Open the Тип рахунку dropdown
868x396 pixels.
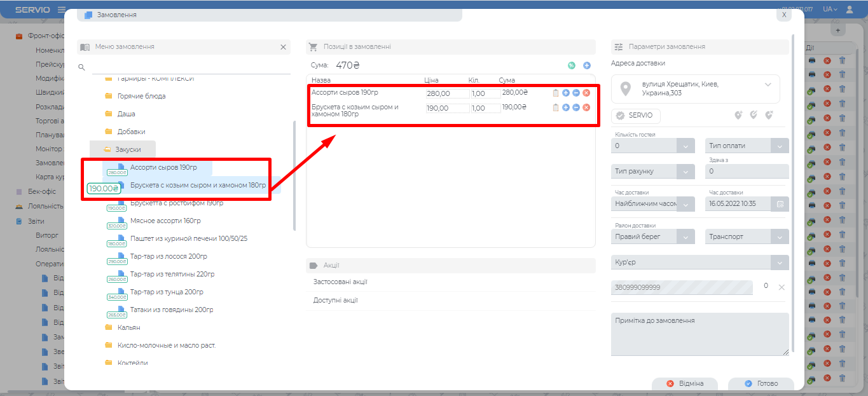[685, 172]
